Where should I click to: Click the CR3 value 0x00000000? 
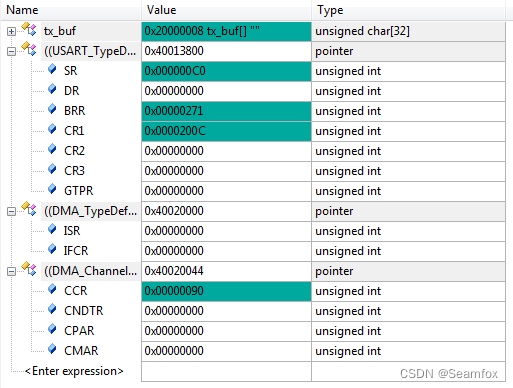coord(226,171)
